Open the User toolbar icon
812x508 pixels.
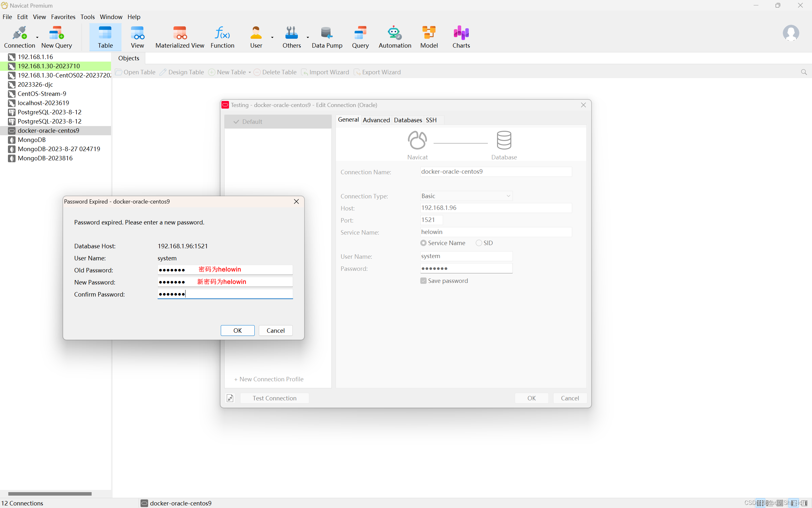click(x=256, y=37)
